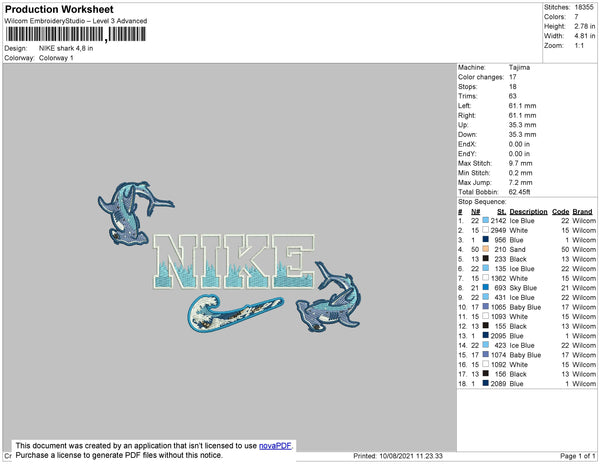
Task: Click the Machine value Tajima
Action: (x=519, y=67)
